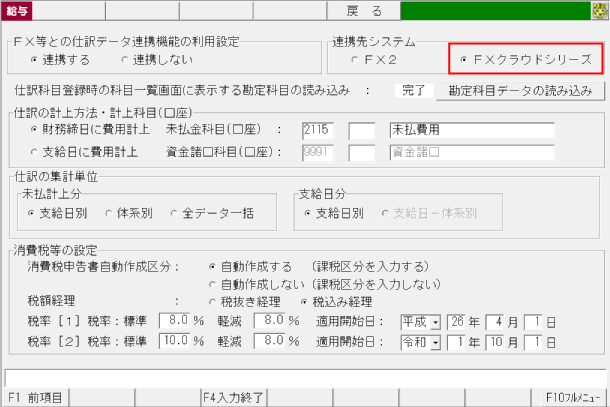Select 自動作成しない for tax return

click(x=212, y=283)
